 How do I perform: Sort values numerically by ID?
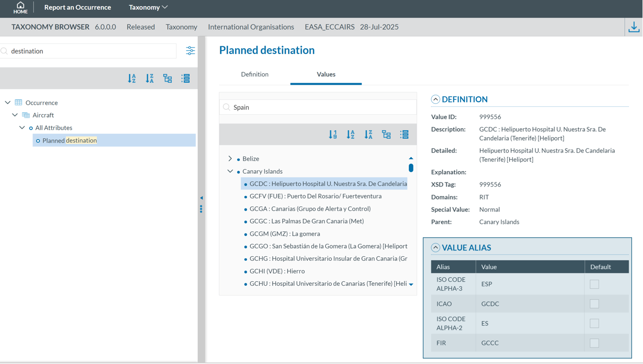(x=333, y=135)
